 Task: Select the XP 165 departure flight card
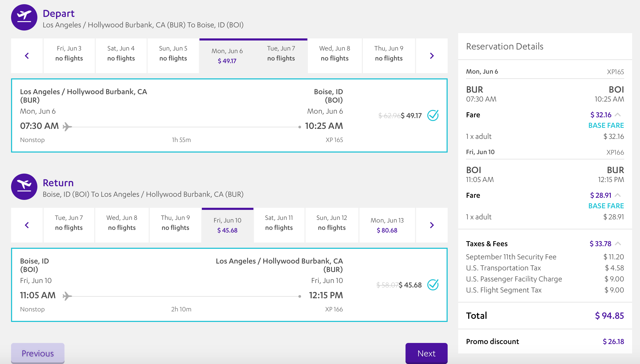229,115
